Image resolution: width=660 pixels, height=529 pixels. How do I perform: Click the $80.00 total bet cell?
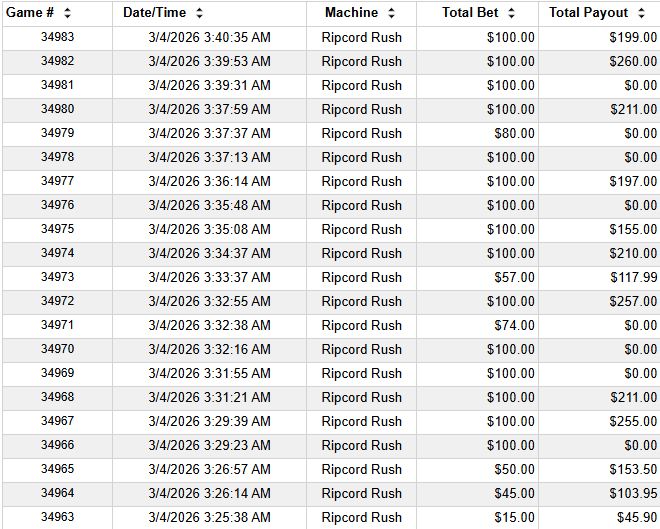pyautogui.click(x=514, y=133)
